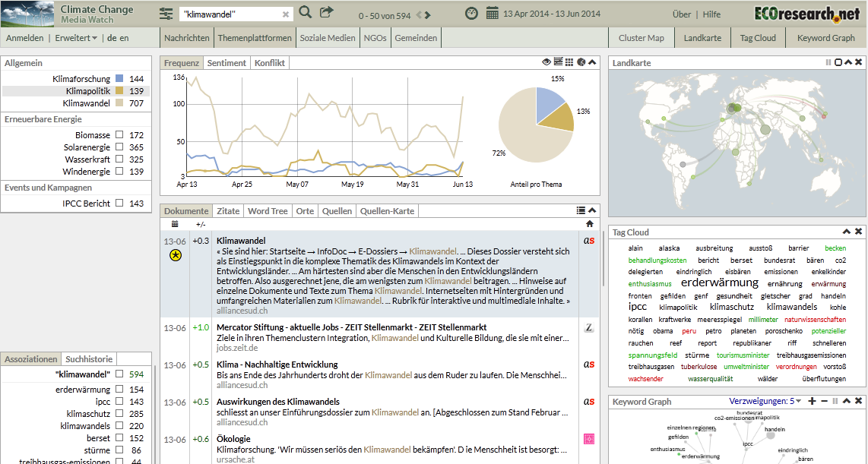Click the home icon in the documents header
Screen dimensions: 868x464
589,224
